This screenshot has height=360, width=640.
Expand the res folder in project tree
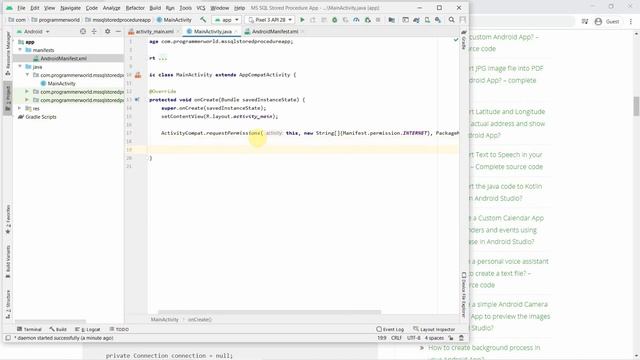(20, 108)
